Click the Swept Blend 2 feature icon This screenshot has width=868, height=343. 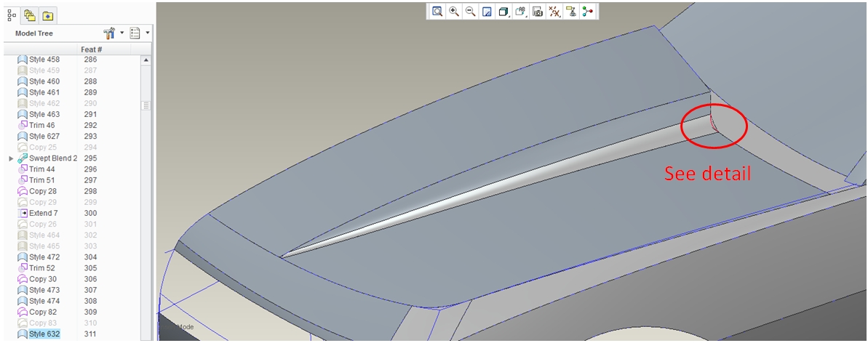pos(22,158)
